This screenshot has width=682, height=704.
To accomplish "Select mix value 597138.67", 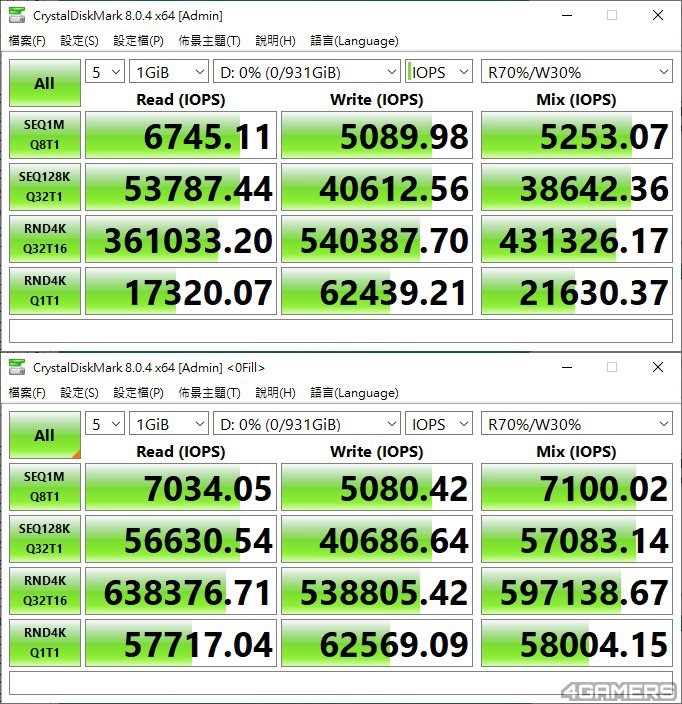I will coord(576,591).
